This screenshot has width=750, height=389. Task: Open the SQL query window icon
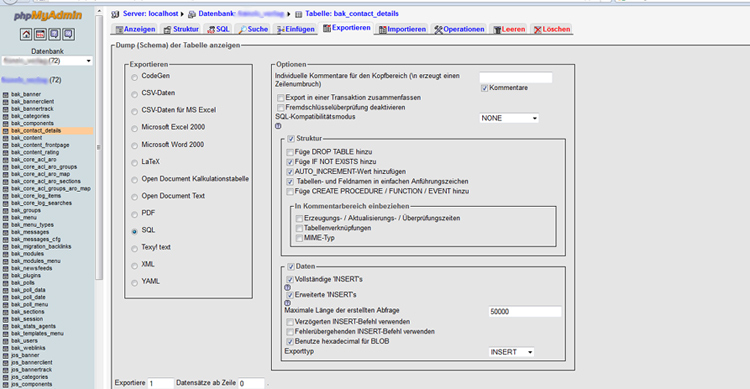(40, 34)
